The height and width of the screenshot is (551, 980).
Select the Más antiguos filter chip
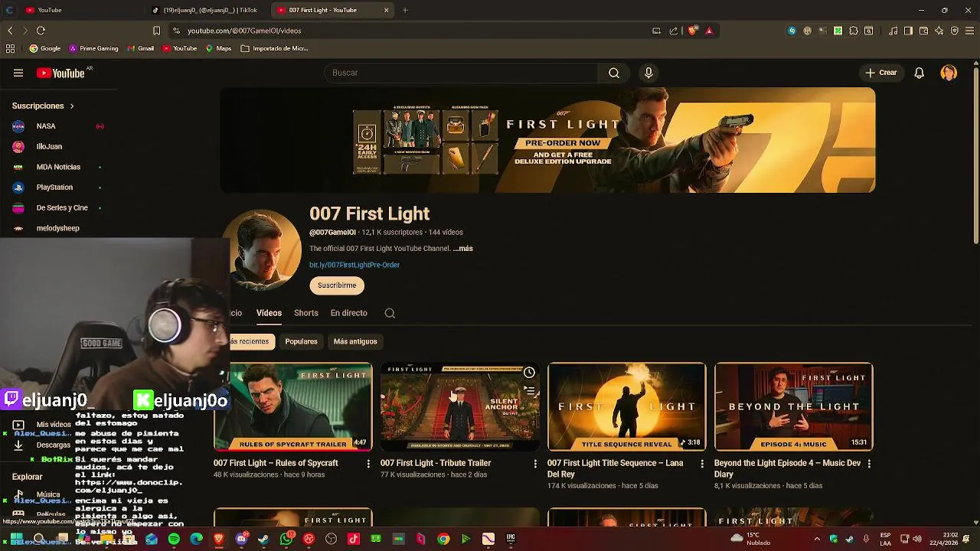point(355,341)
